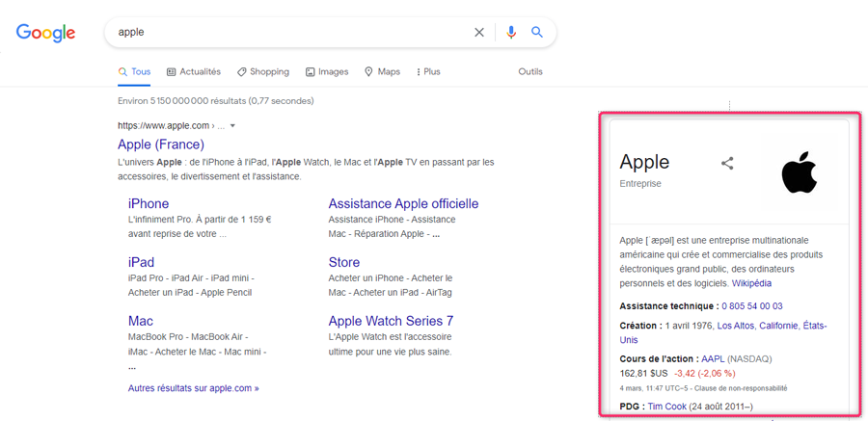Open the Images tab
The height and width of the screenshot is (421, 868).
(x=327, y=72)
